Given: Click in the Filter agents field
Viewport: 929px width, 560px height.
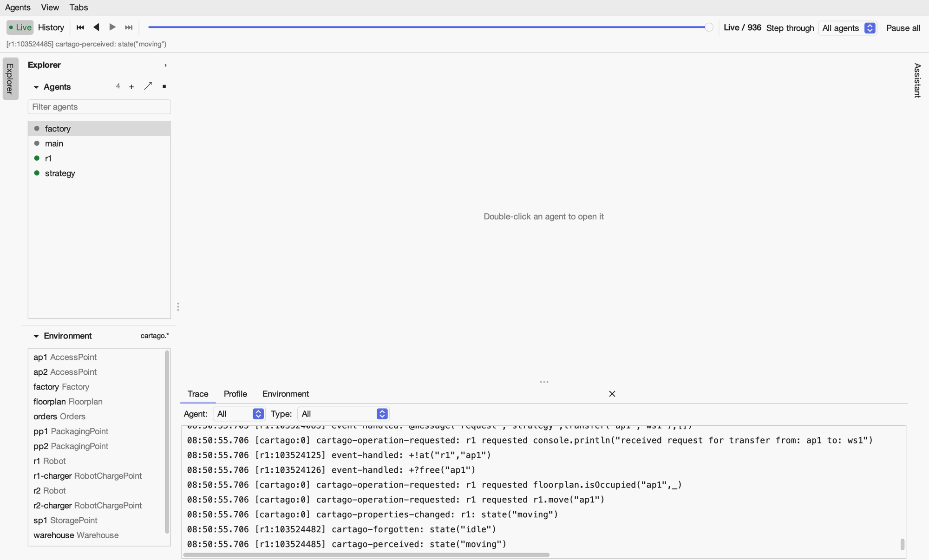Looking at the screenshot, I should 99,107.
